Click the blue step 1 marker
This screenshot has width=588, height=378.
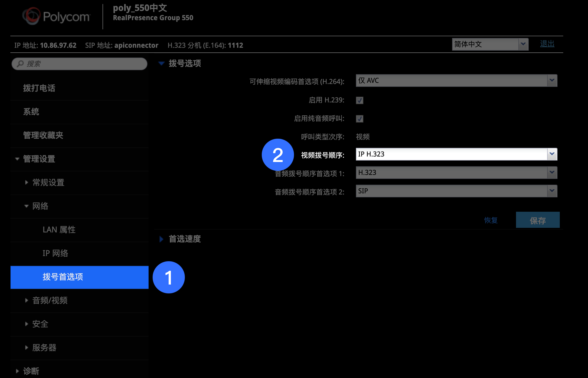[168, 277]
